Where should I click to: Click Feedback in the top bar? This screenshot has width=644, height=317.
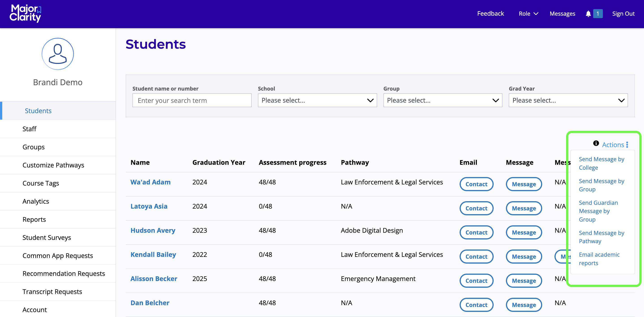490,13
